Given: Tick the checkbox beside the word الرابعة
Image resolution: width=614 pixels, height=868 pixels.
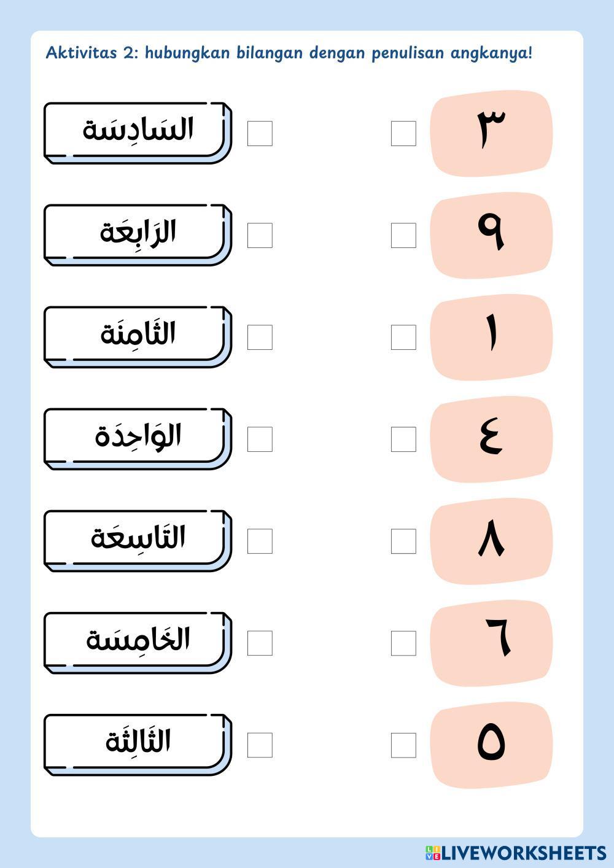Looking at the screenshot, I should [x=260, y=235].
